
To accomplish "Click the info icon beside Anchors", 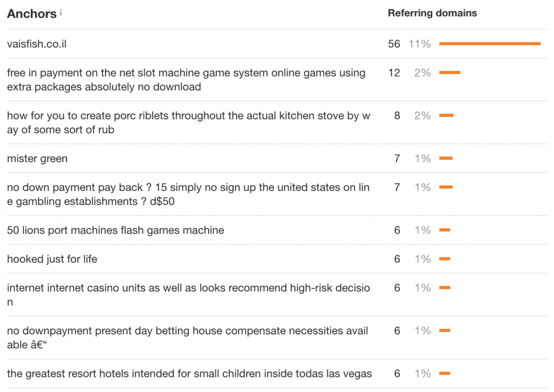I will 61,12.
